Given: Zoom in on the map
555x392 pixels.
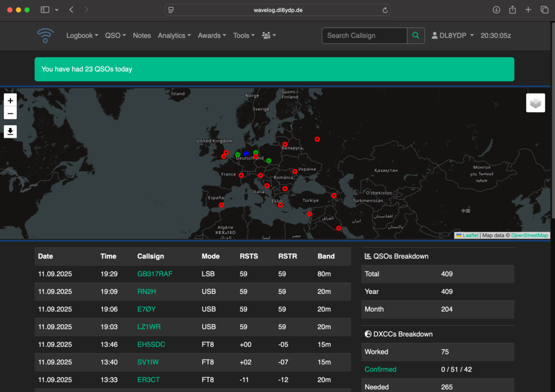Looking at the screenshot, I should (10, 100).
